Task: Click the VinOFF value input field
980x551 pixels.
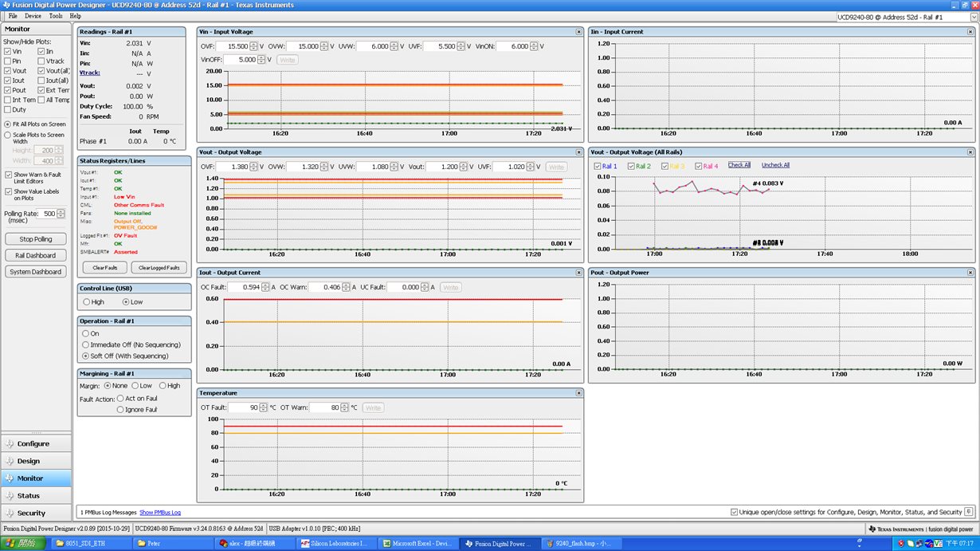Action: click(x=241, y=59)
